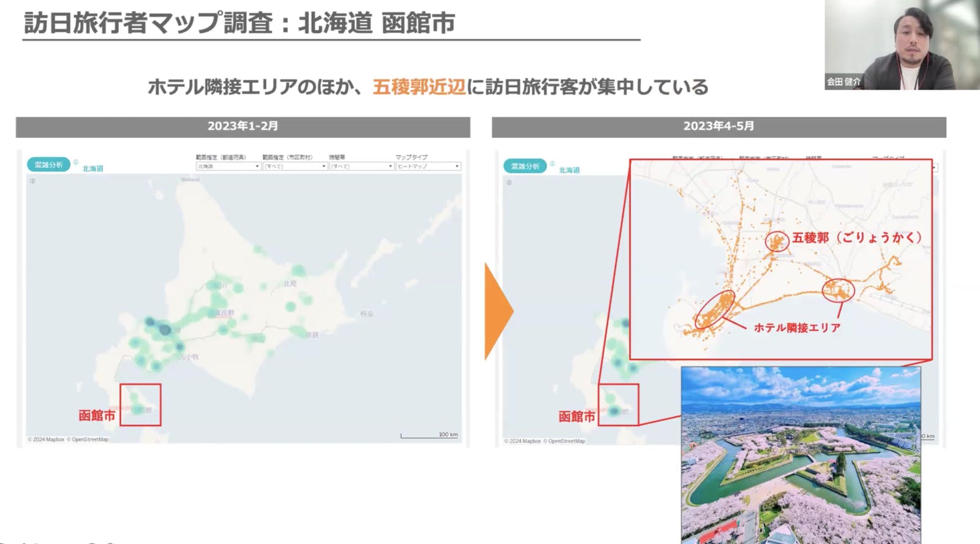Click the 函館市 label beside the left map
The image size is (980, 544).
[x=97, y=415]
